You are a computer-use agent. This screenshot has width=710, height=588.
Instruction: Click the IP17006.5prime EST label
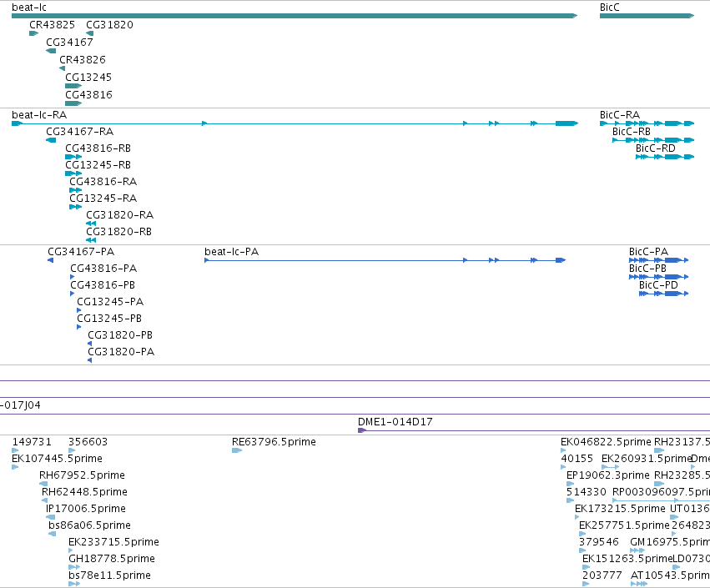tap(86, 509)
